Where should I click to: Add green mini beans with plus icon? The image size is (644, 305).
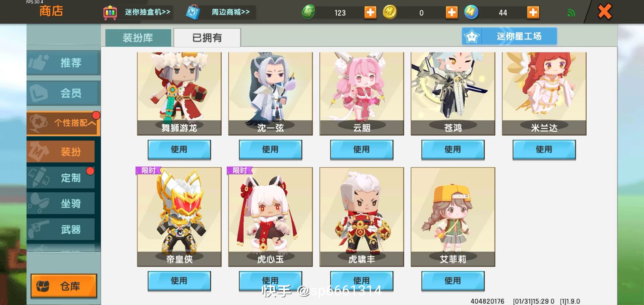point(370,13)
